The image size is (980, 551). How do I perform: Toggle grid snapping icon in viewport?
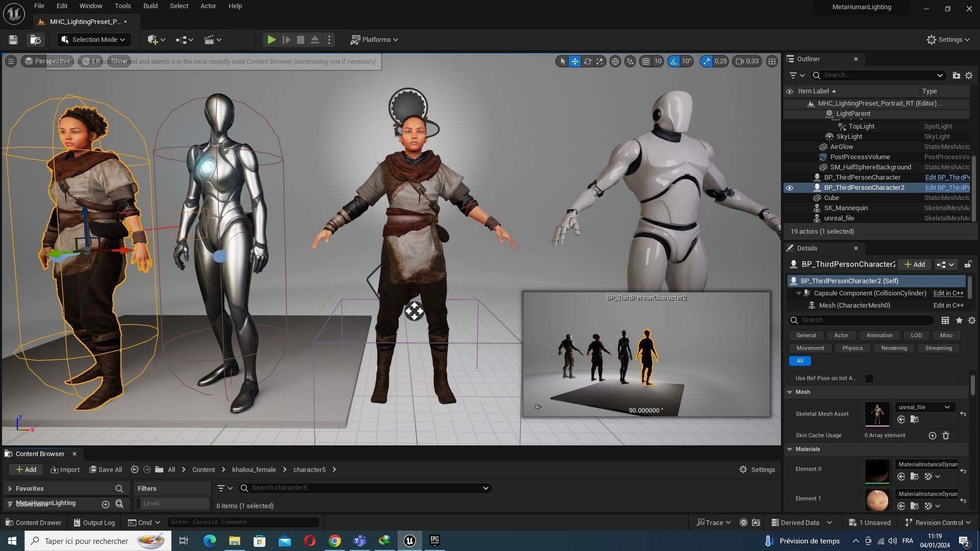[x=646, y=61]
